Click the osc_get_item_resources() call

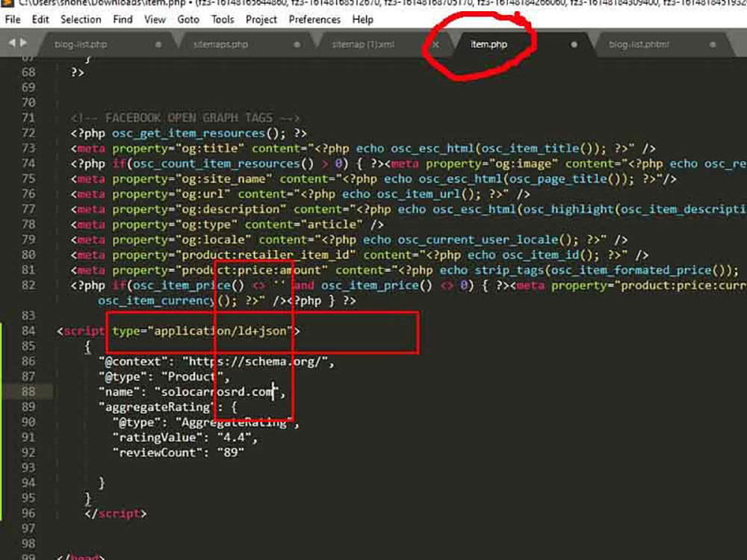[x=198, y=134]
